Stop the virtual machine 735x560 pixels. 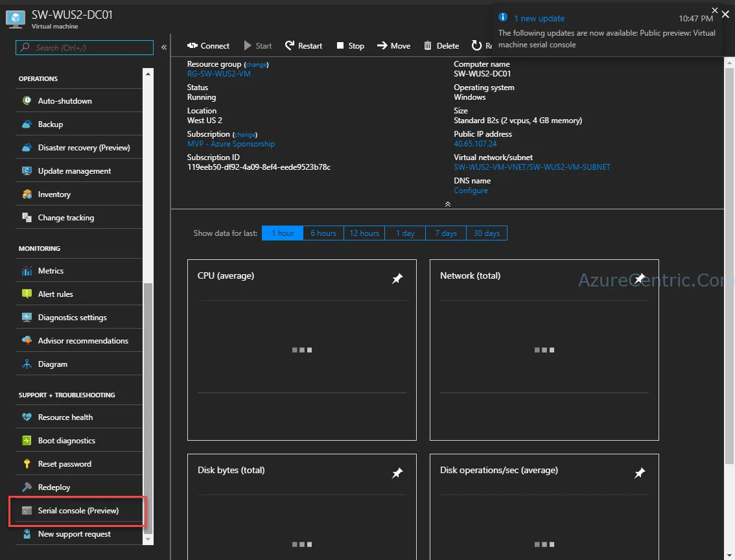[350, 46]
